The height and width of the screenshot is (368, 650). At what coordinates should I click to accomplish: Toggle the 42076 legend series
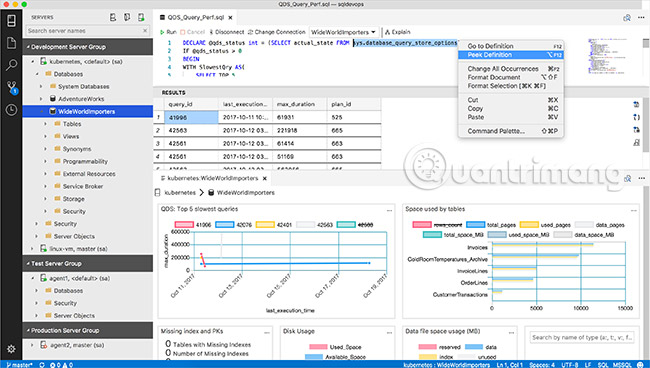(x=233, y=225)
